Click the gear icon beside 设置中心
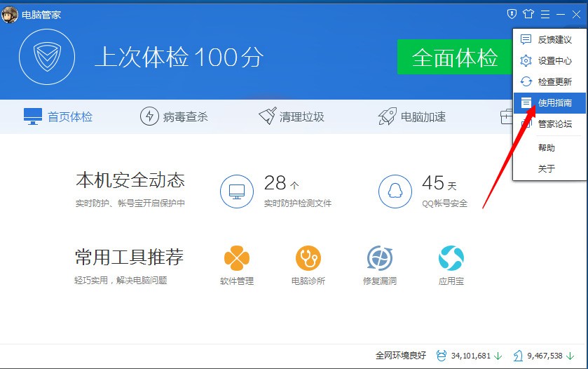 pos(526,60)
